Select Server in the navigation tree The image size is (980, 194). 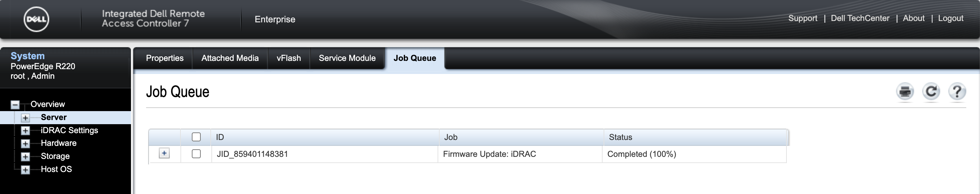[54, 117]
